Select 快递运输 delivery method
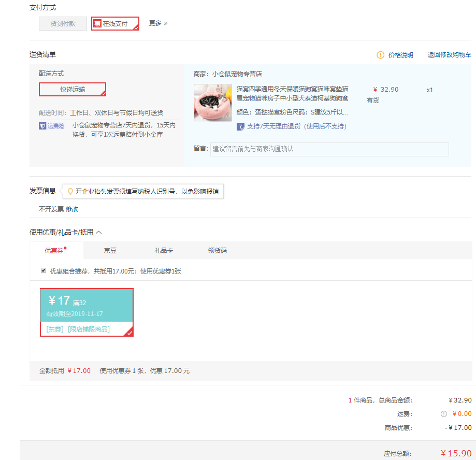Viewport: 476px width, 460px height. tap(73, 89)
